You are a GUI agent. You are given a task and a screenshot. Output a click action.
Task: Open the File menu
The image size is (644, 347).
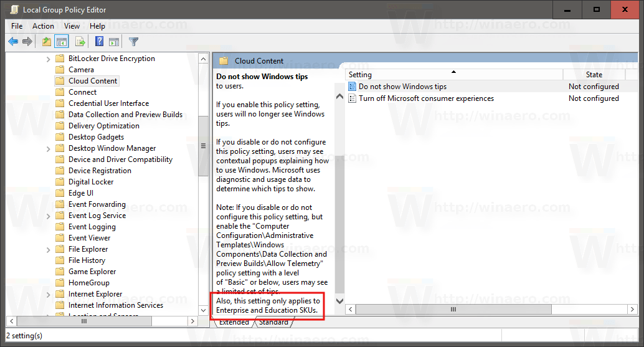pos(17,26)
